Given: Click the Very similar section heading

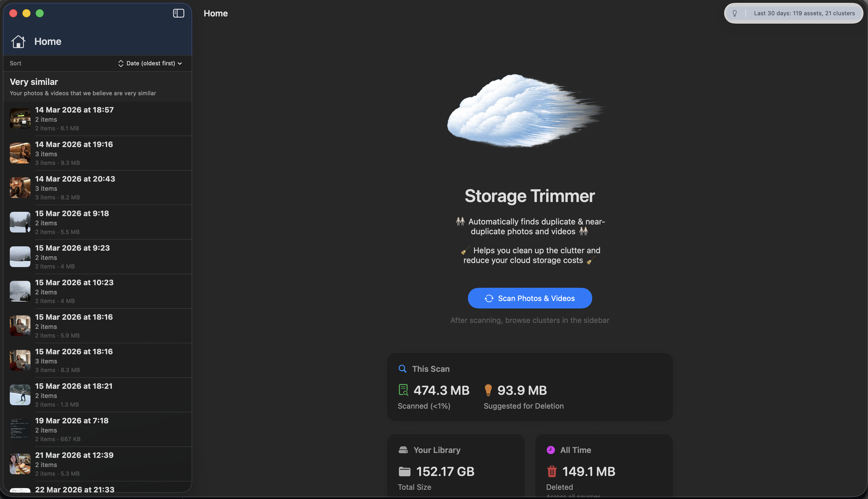Looking at the screenshot, I should pos(34,82).
